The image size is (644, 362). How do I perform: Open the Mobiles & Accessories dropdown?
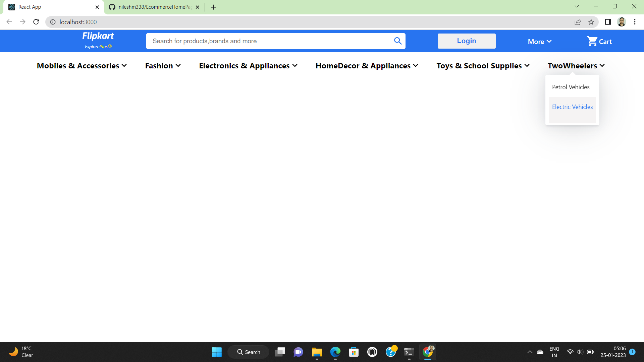82,66
